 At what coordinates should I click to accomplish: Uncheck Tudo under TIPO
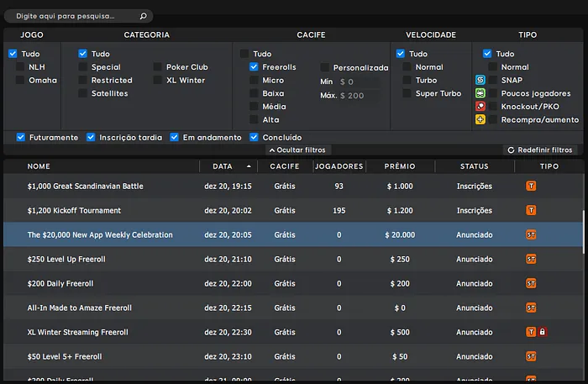pos(487,54)
